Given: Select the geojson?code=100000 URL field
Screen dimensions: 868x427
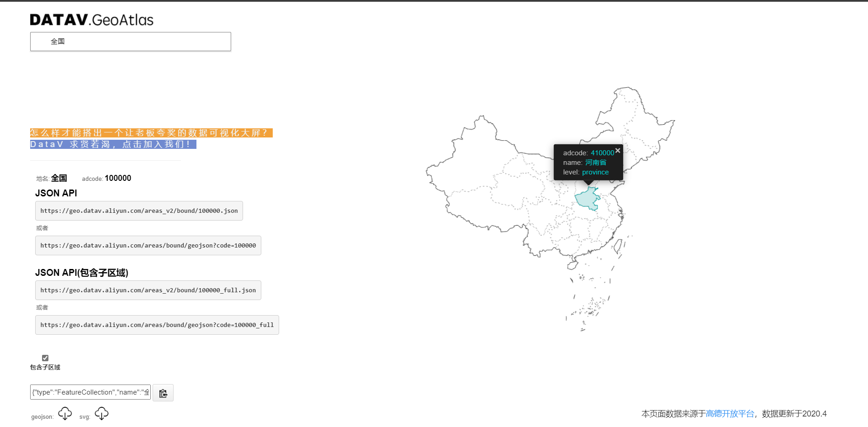Looking at the screenshot, I should pos(148,245).
